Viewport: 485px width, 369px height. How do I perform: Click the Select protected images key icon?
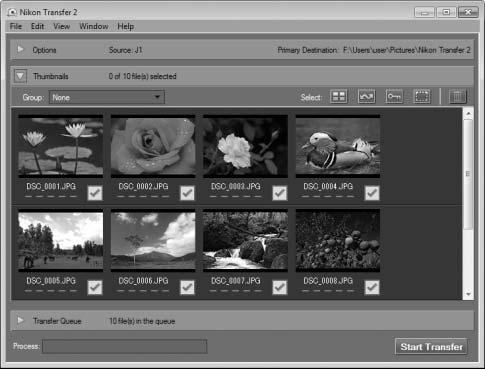coord(394,97)
